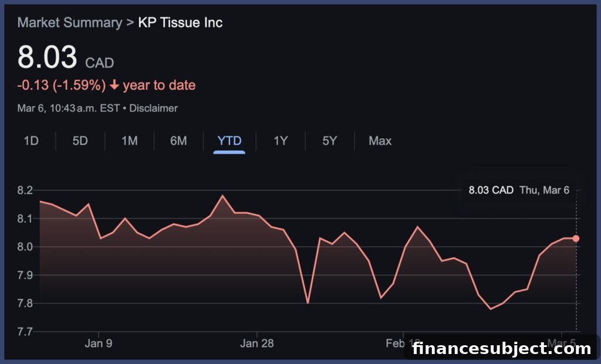Switch to the 6M range tab
Screen dimensions: 601x364
pyautogui.click(x=178, y=141)
